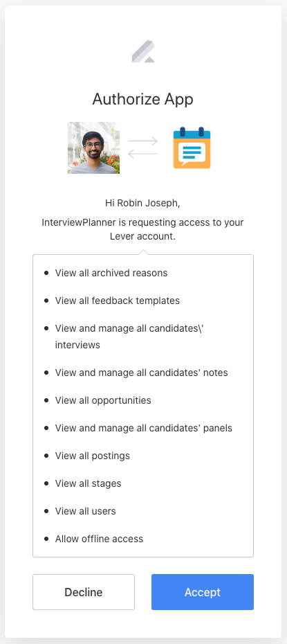Click the two-way exchange arrows icon
The image size is (287, 644).
click(142, 148)
